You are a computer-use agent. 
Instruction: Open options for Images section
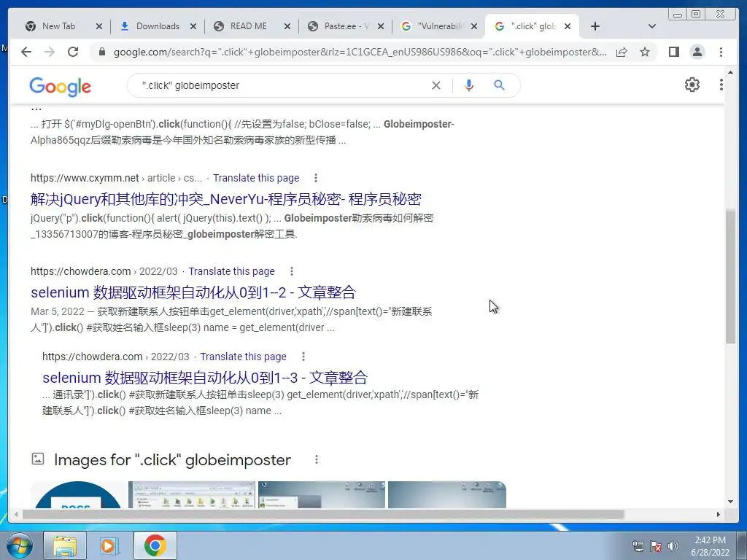[x=317, y=459]
